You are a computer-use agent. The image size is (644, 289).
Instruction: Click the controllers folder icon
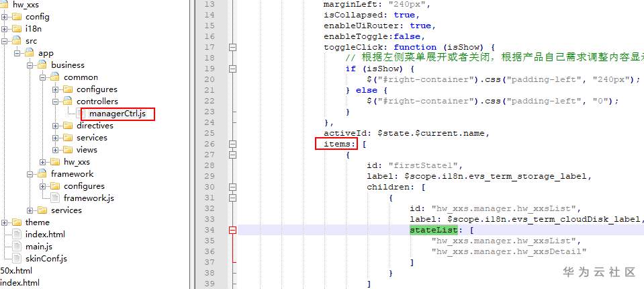(68, 101)
